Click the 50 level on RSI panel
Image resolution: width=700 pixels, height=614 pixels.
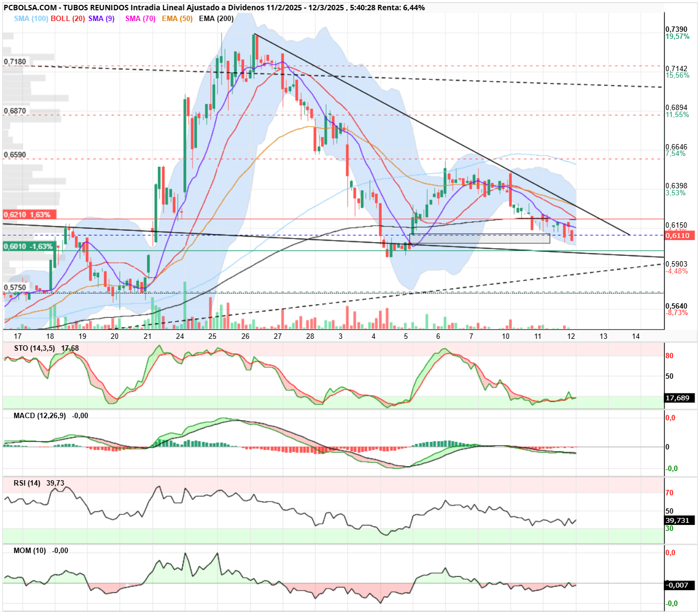coord(669,511)
